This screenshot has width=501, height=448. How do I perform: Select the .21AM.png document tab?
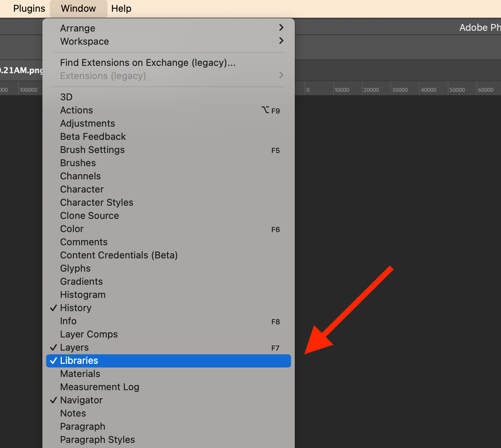point(21,70)
